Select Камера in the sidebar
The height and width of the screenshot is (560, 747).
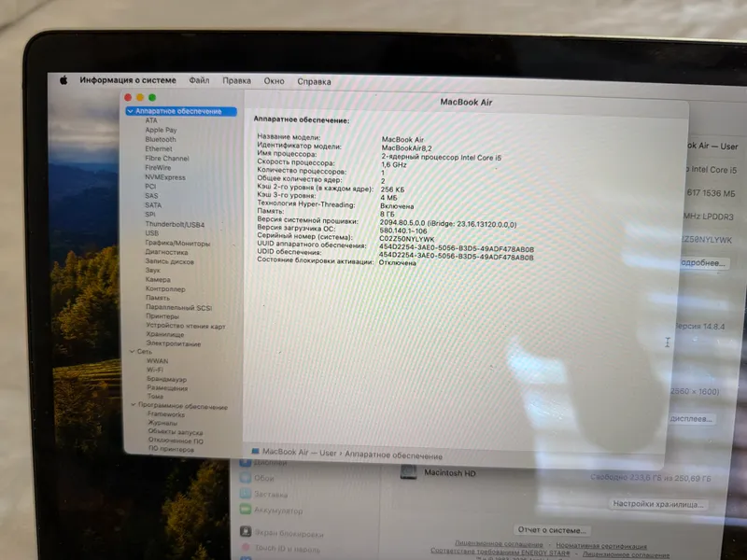[x=158, y=279]
